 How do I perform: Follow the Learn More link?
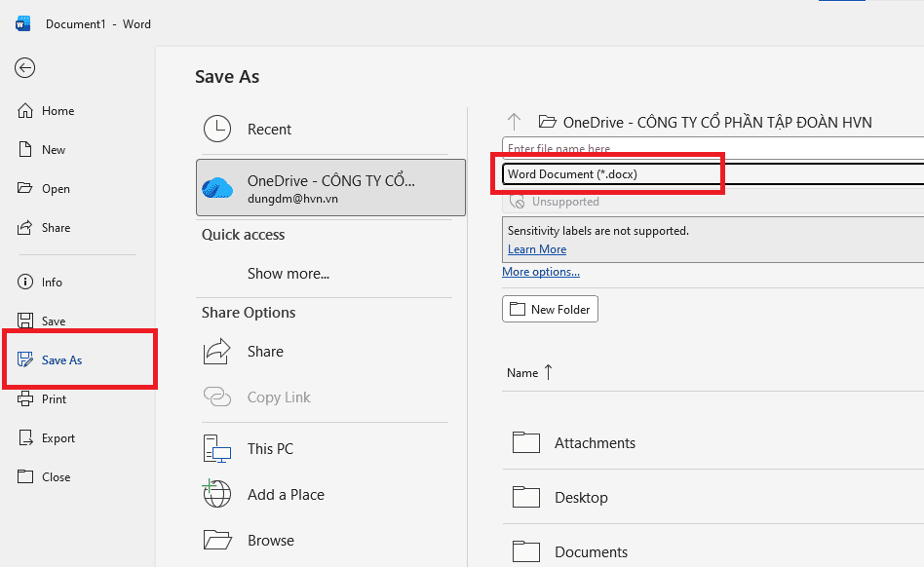(537, 249)
